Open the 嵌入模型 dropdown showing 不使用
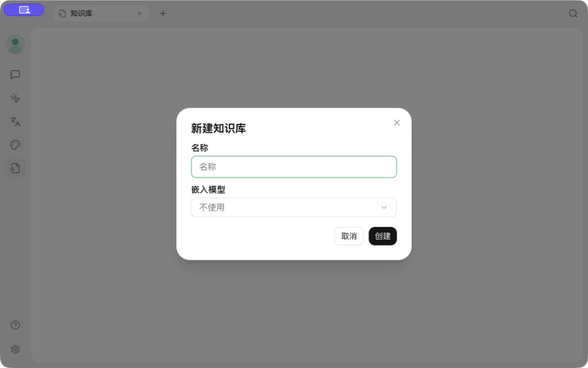 pyautogui.click(x=294, y=207)
